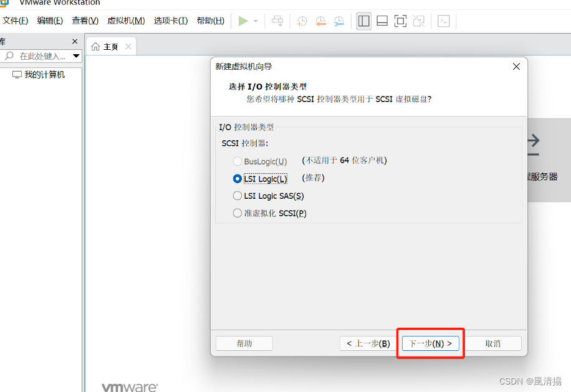Image resolution: width=571 pixels, height=392 pixels.
Task: Click the console view toolbar icon
Action: pyautogui.click(x=444, y=21)
